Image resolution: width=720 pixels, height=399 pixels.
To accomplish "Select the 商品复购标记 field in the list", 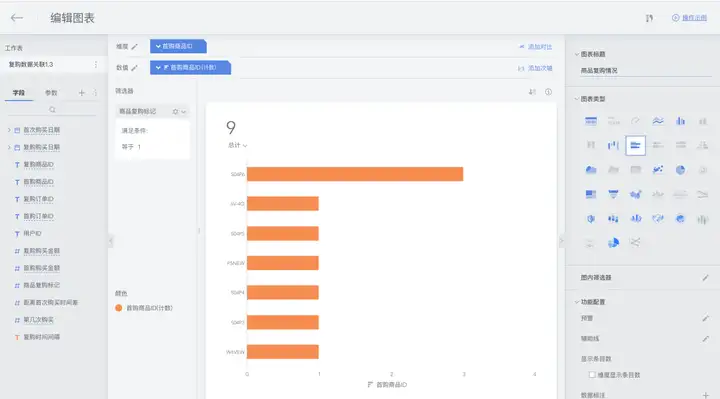I will pyautogui.click(x=42, y=285).
